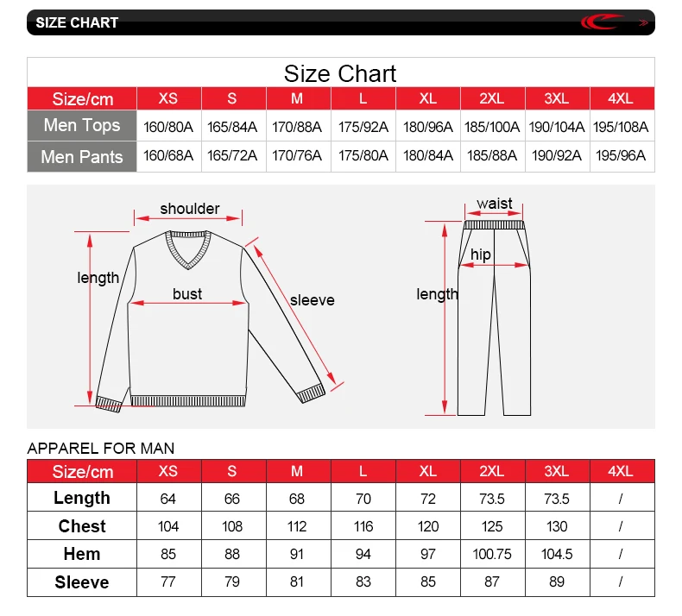Click the '185/100A' tops cell
Image resolution: width=682 pixels, height=616 pixels.
(492, 127)
